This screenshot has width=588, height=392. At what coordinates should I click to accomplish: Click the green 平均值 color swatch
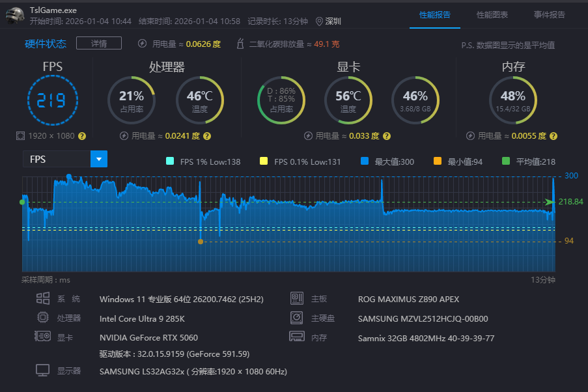tap(506, 161)
